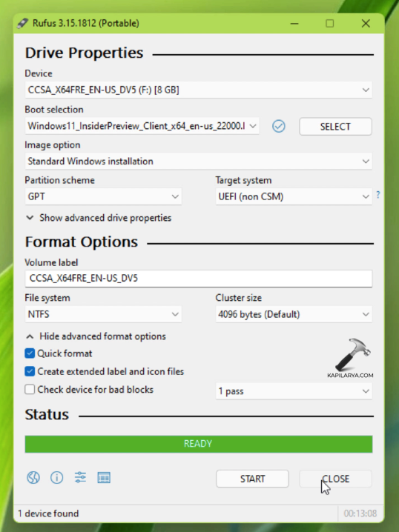399x532 pixels.
Task: Click the checksum checkmark icon
Action: pos(278,127)
